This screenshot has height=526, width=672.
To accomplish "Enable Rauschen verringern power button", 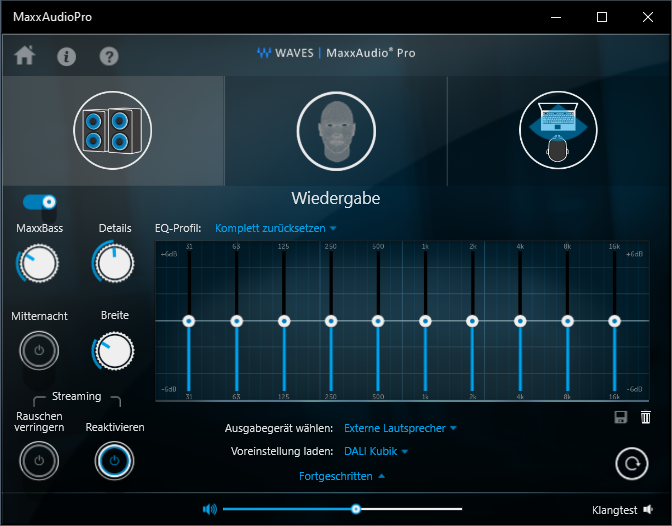I will [x=39, y=461].
